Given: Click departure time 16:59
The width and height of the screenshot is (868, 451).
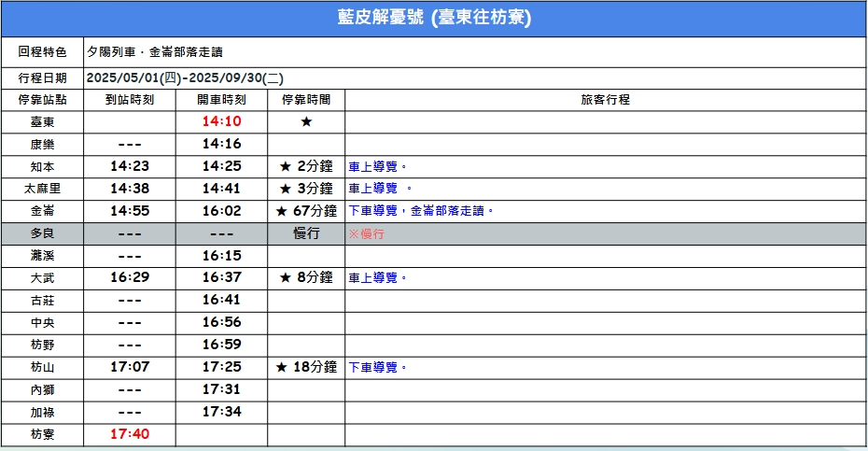Looking at the screenshot, I should click(221, 345).
